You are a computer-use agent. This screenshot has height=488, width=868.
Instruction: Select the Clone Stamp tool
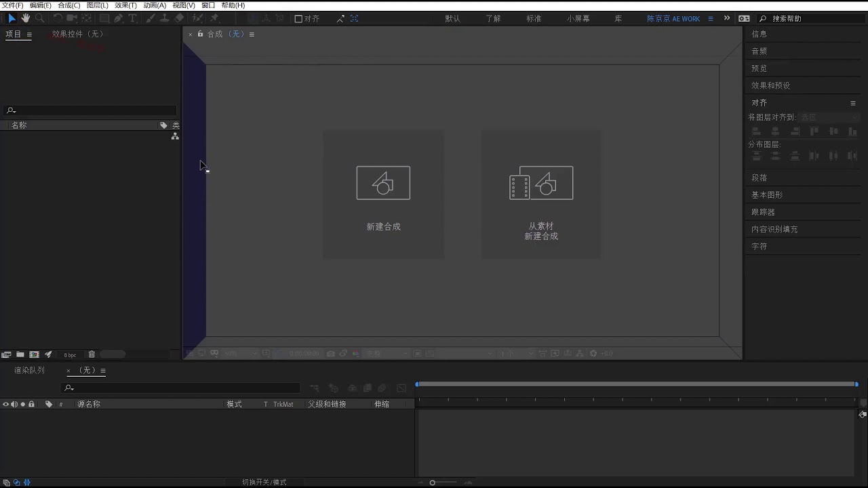tap(164, 18)
